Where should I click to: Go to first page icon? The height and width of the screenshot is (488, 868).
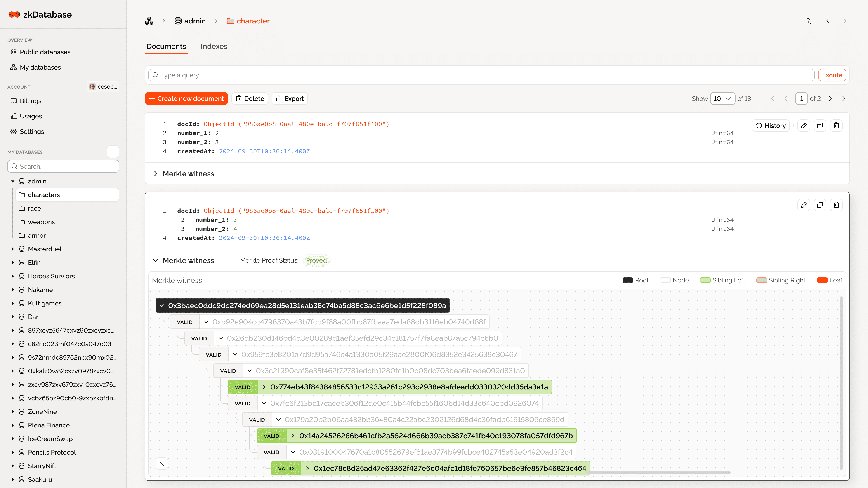(x=772, y=99)
